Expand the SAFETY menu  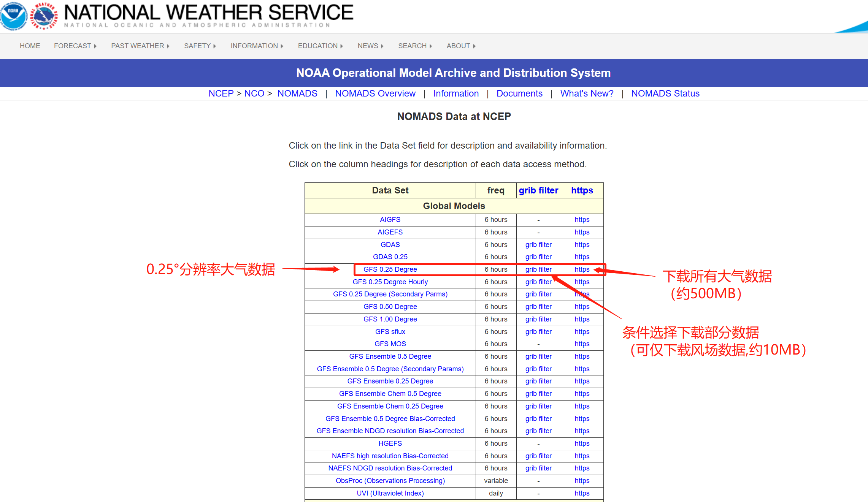(200, 46)
